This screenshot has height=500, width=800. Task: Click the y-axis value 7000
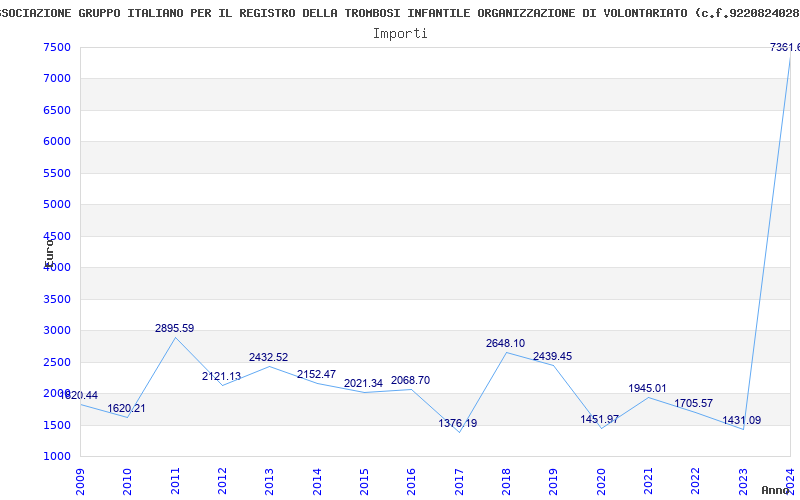click(57, 79)
